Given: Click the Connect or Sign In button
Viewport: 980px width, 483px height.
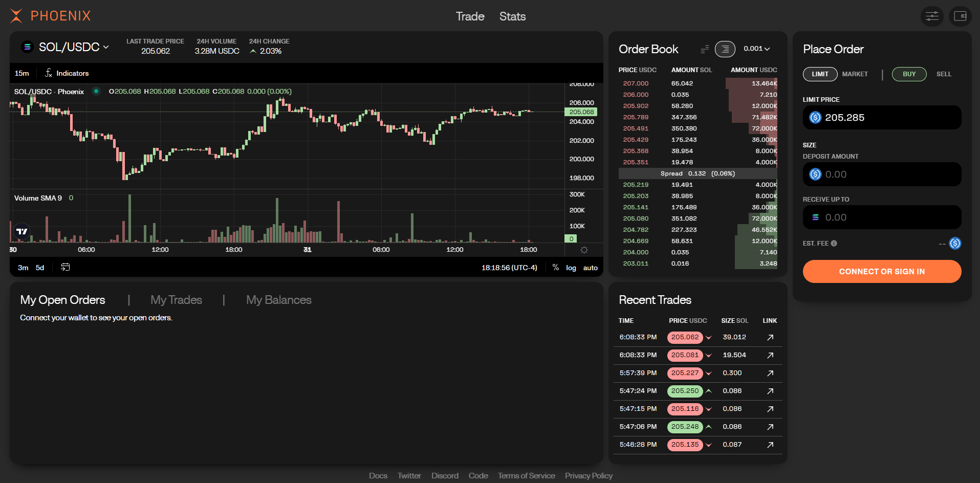Looking at the screenshot, I should click(882, 271).
